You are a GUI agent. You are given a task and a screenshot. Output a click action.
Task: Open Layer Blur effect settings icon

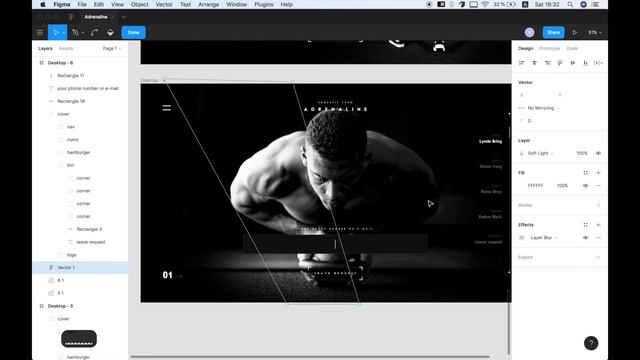522,238
